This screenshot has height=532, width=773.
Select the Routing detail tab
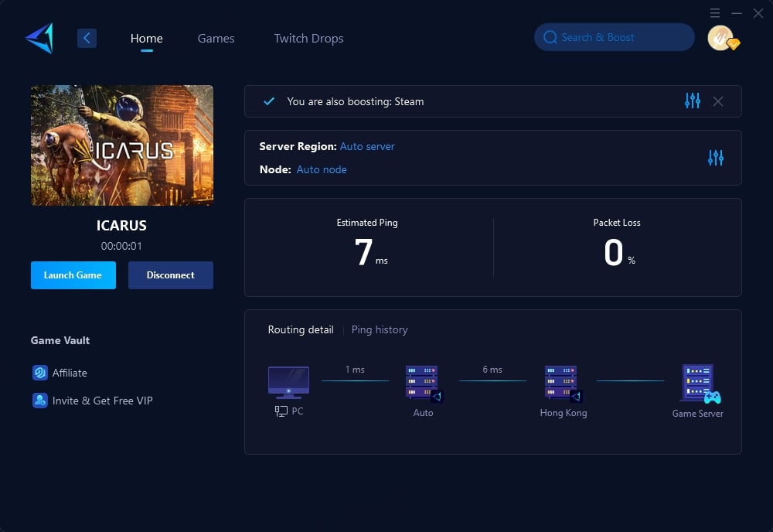click(x=301, y=329)
